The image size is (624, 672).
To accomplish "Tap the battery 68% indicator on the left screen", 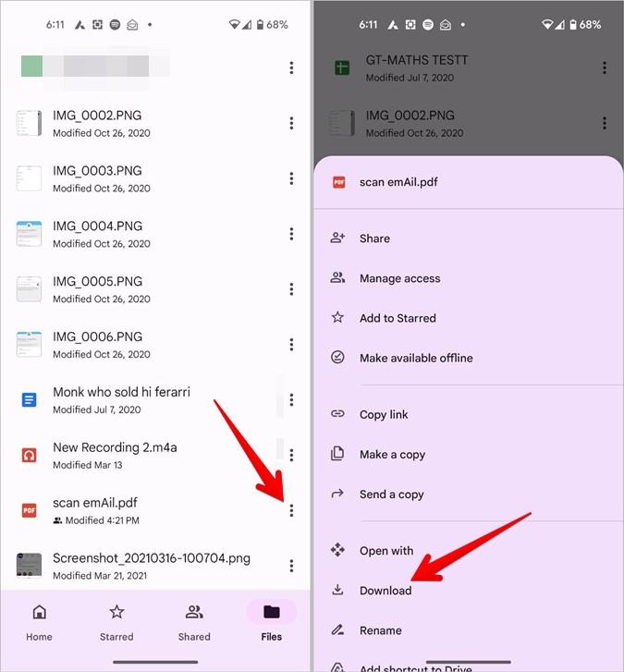I will coord(273,25).
